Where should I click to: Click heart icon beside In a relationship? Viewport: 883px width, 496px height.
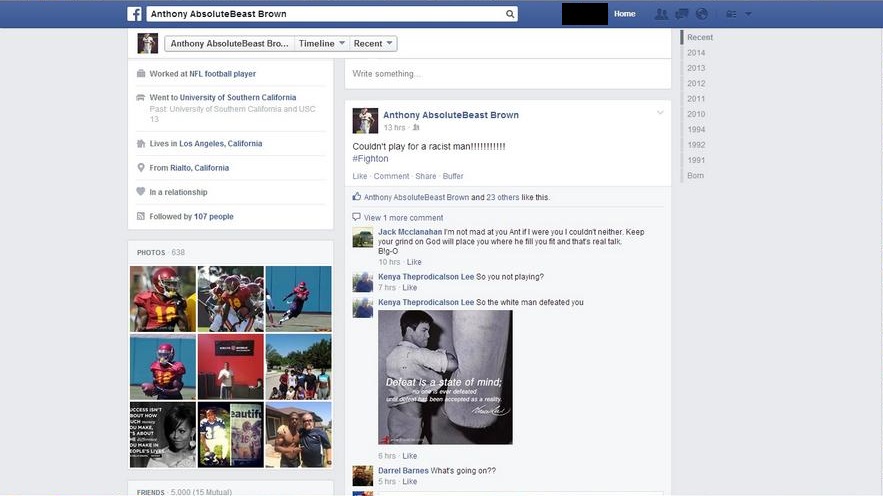141,191
